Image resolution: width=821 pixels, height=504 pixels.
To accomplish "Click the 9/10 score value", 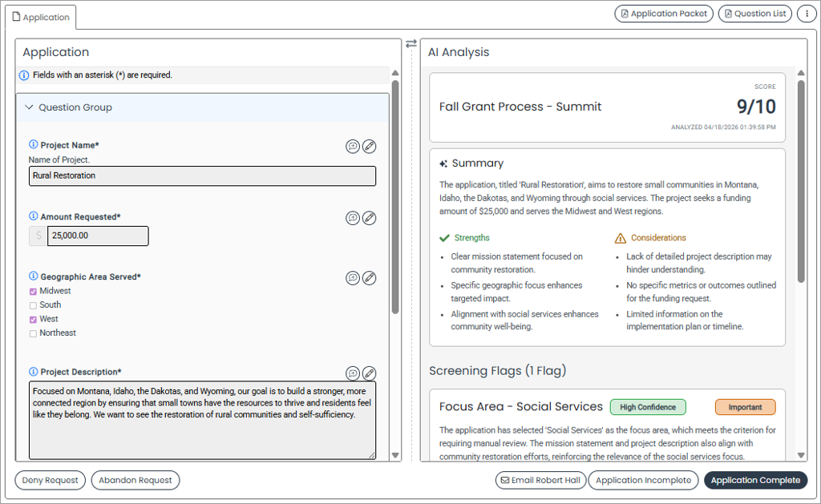I will pos(756,107).
